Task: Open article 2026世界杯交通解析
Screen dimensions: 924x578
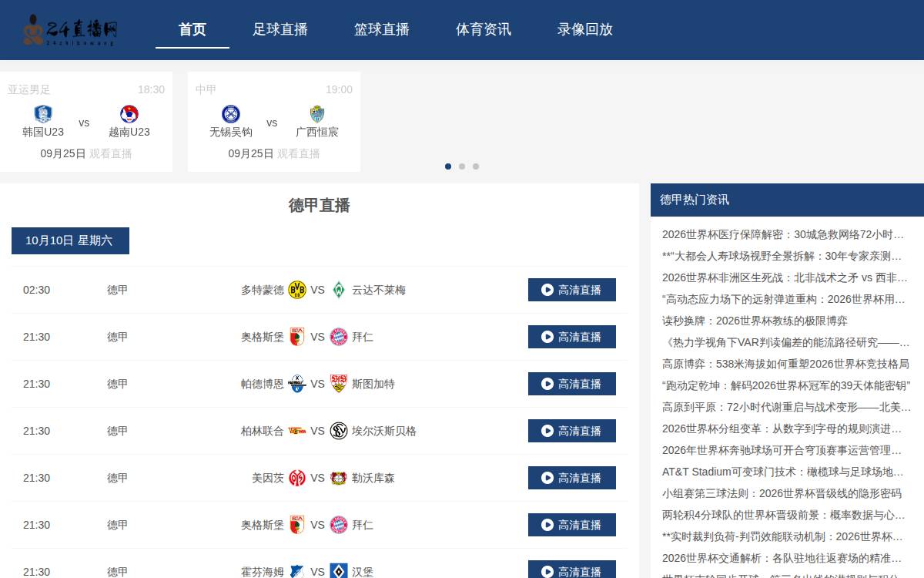Action: [x=782, y=558]
